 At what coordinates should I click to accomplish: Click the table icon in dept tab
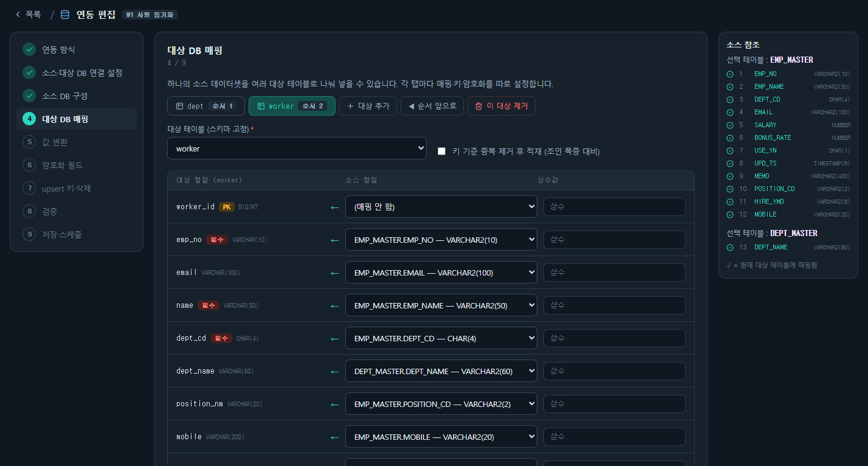tap(179, 106)
